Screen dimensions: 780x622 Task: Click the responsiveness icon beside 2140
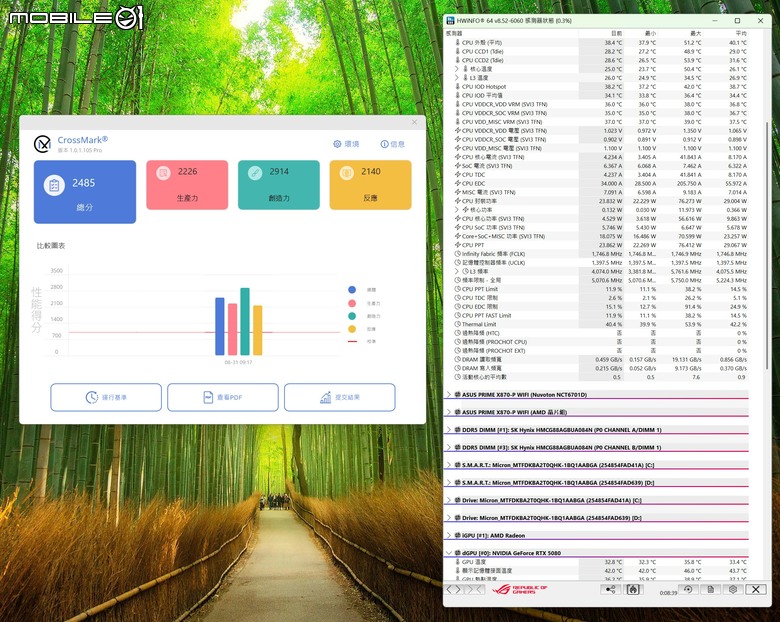click(x=346, y=173)
